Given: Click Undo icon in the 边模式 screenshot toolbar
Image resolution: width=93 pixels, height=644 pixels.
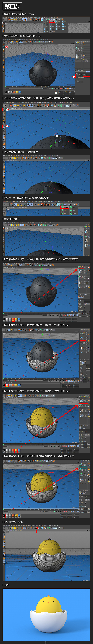Looking at the screenshot, I should pos(4,106).
